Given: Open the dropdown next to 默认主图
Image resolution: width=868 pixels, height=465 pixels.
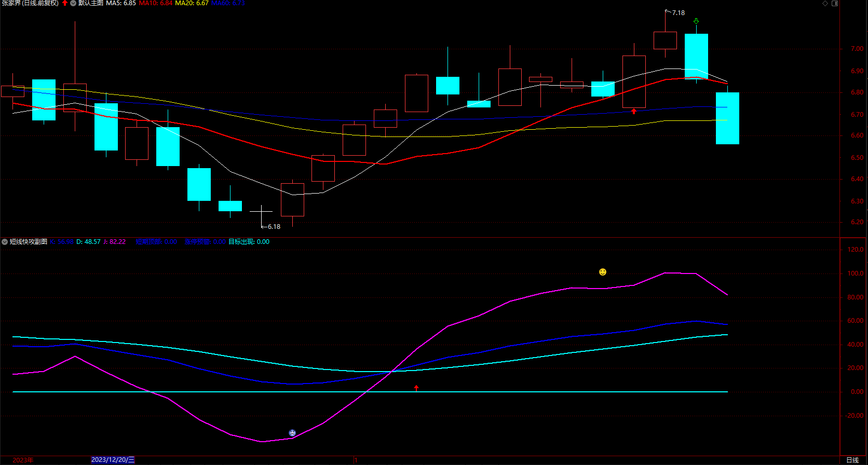Looking at the screenshot, I should pyautogui.click(x=73, y=3).
